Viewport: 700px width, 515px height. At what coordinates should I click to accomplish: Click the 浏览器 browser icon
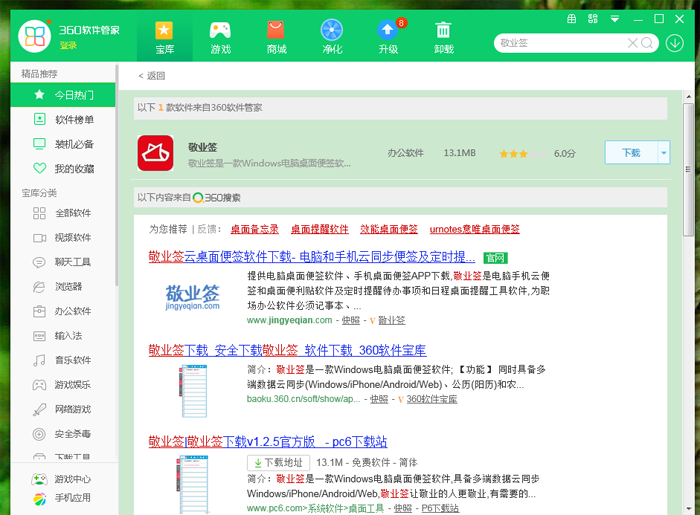pyautogui.click(x=39, y=287)
